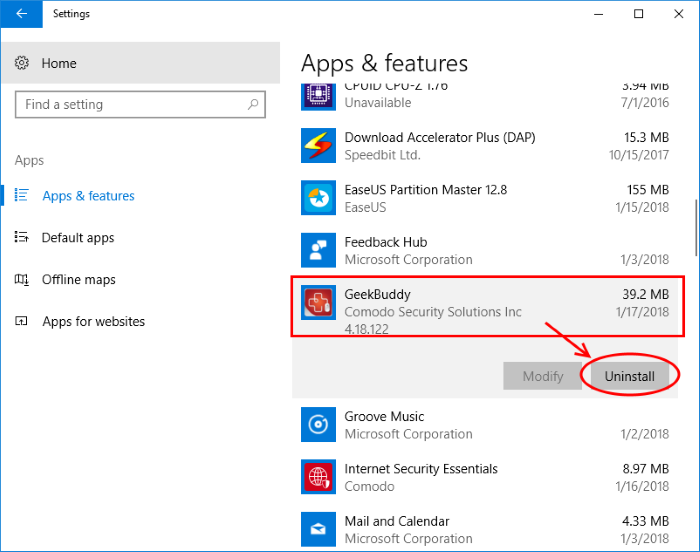
Task: Click the 10/15/2017 install date
Action: [x=639, y=155]
